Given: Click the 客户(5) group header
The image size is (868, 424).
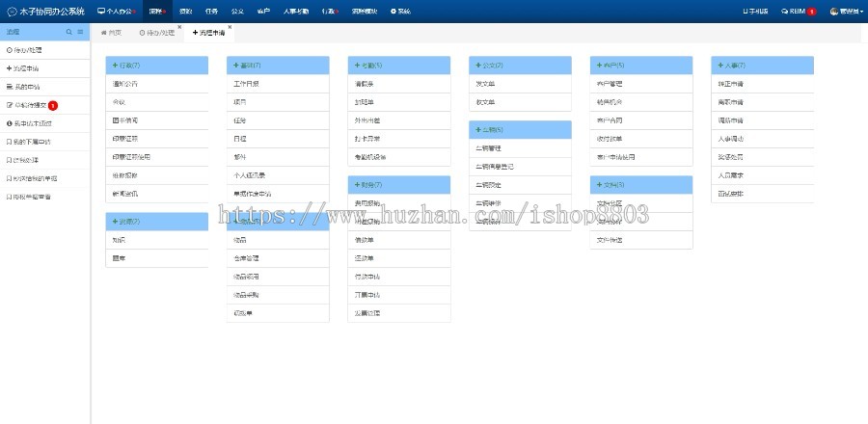Looking at the screenshot, I should pyautogui.click(x=641, y=66).
